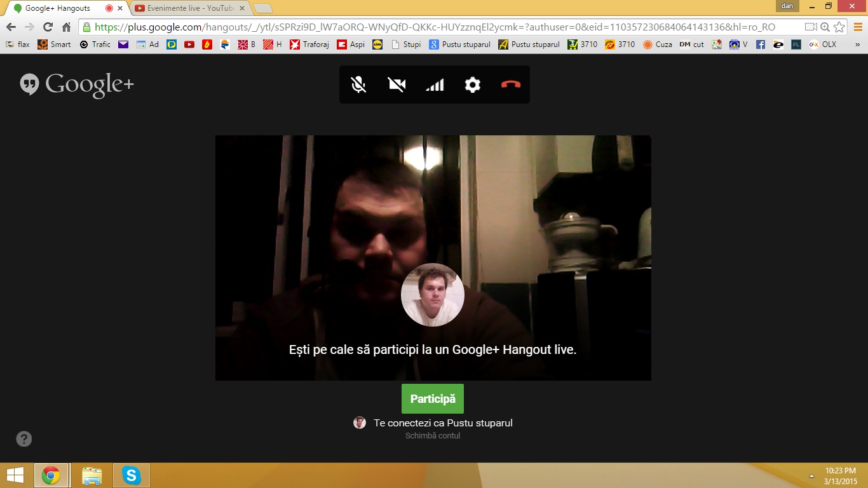Screen dimensions: 868x488
Task: Open the OLX bookmark
Action: click(x=823, y=44)
